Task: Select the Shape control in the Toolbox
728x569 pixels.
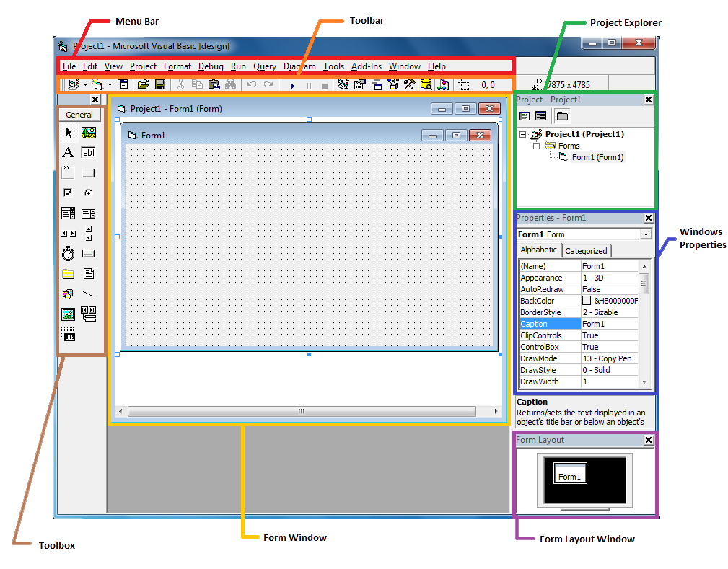Action: [68, 294]
